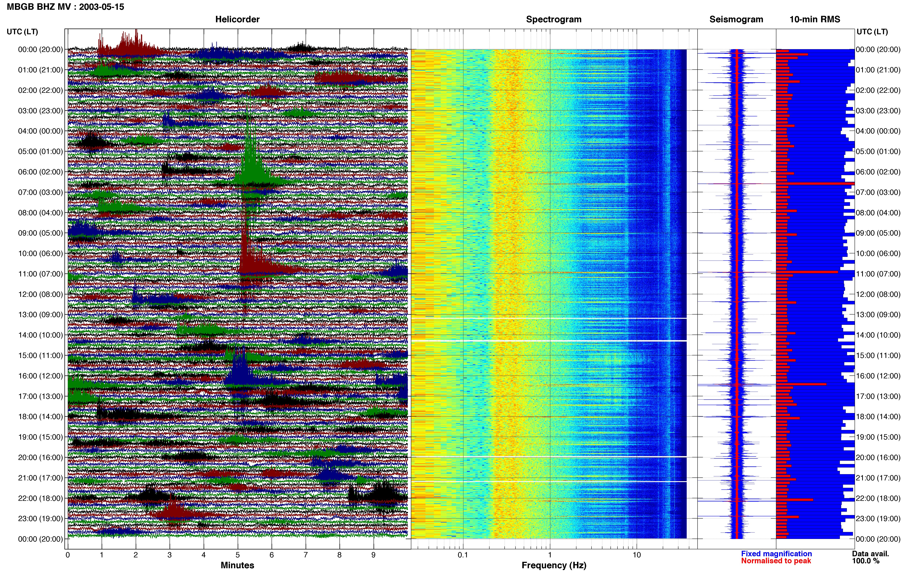This screenshot has height=578, width=924.
Task: Click the '10-min RMS' panel heading
Action: [815, 20]
